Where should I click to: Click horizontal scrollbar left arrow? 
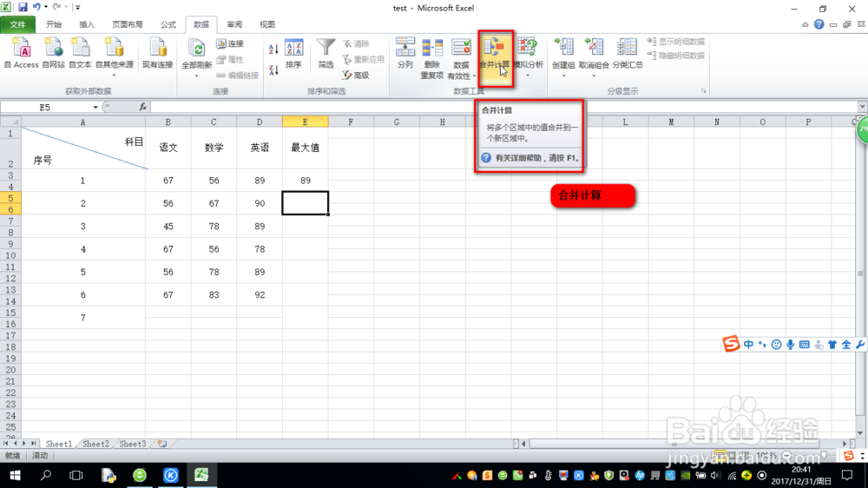pyautogui.click(x=523, y=444)
